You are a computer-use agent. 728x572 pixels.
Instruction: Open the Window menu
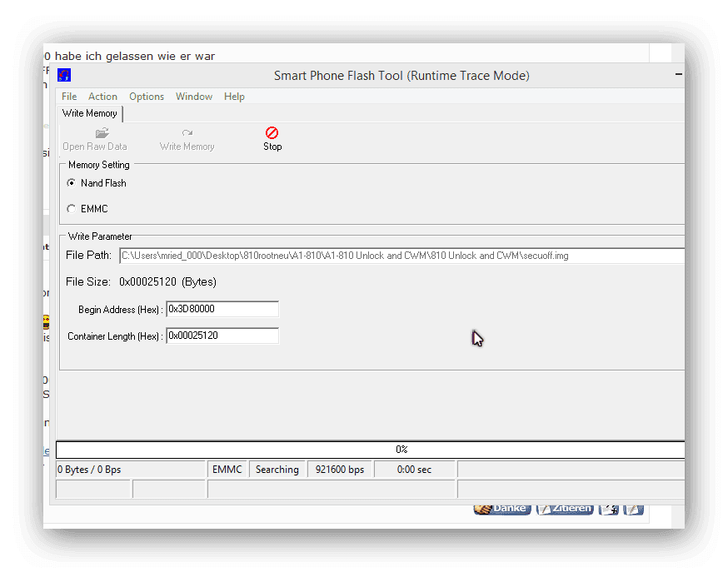pyautogui.click(x=194, y=97)
